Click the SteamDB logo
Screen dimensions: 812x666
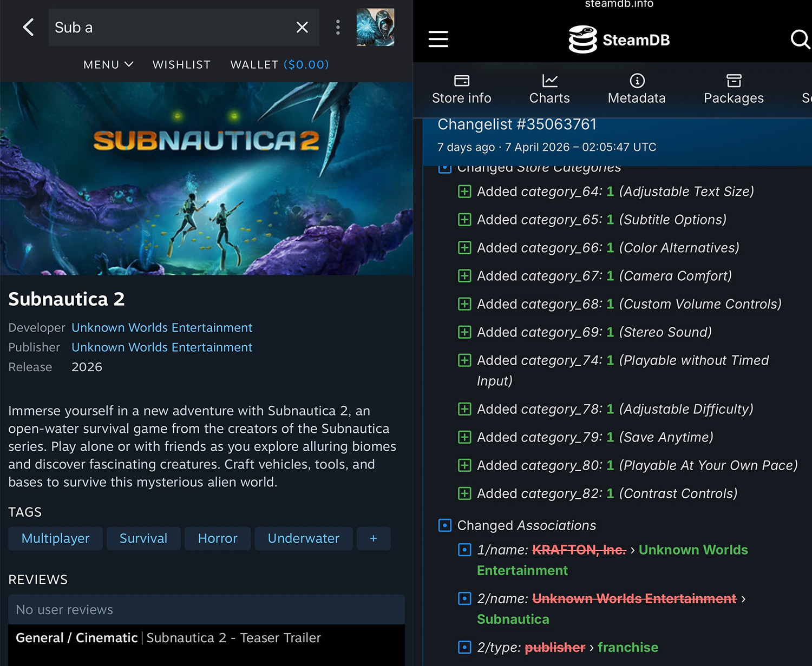point(619,39)
